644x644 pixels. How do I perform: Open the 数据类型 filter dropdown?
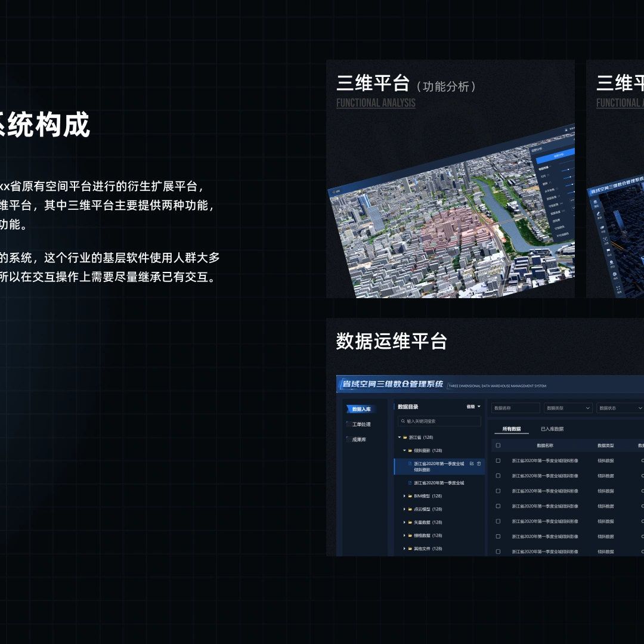pyautogui.click(x=568, y=408)
